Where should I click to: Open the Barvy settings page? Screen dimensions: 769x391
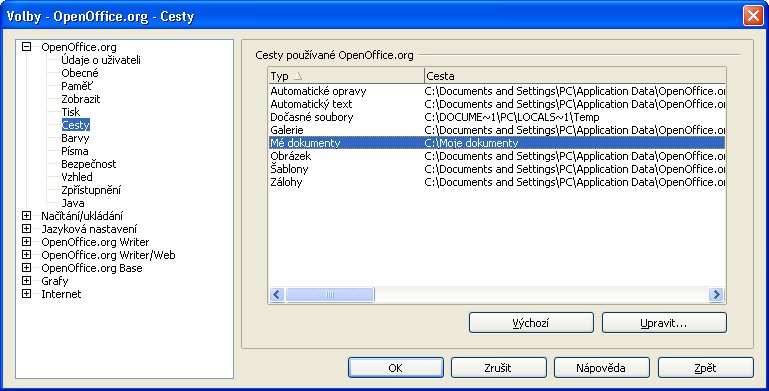tap(75, 138)
